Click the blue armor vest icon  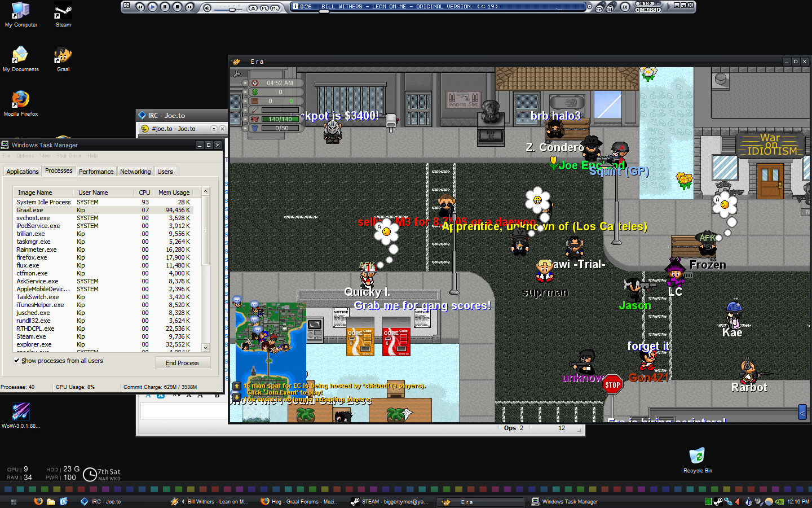(255, 128)
